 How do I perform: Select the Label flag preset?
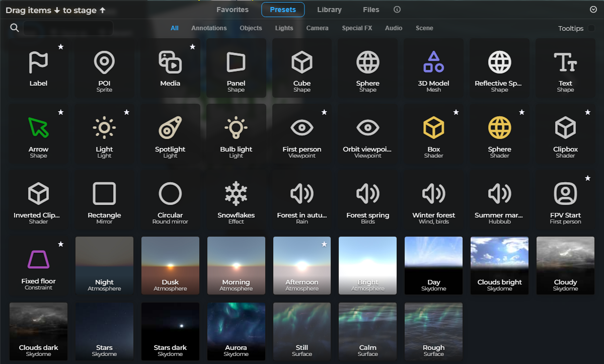tap(38, 68)
